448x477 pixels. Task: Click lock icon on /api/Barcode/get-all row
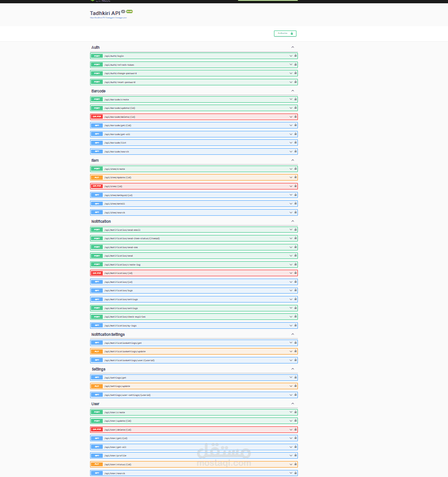(295, 134)
